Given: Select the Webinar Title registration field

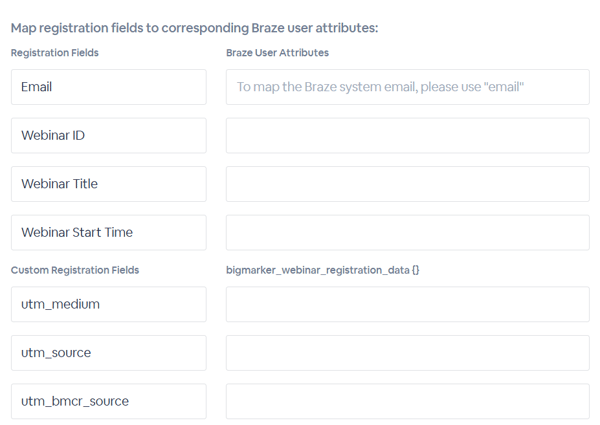Looking at the screenshot, I should point(108,184).
